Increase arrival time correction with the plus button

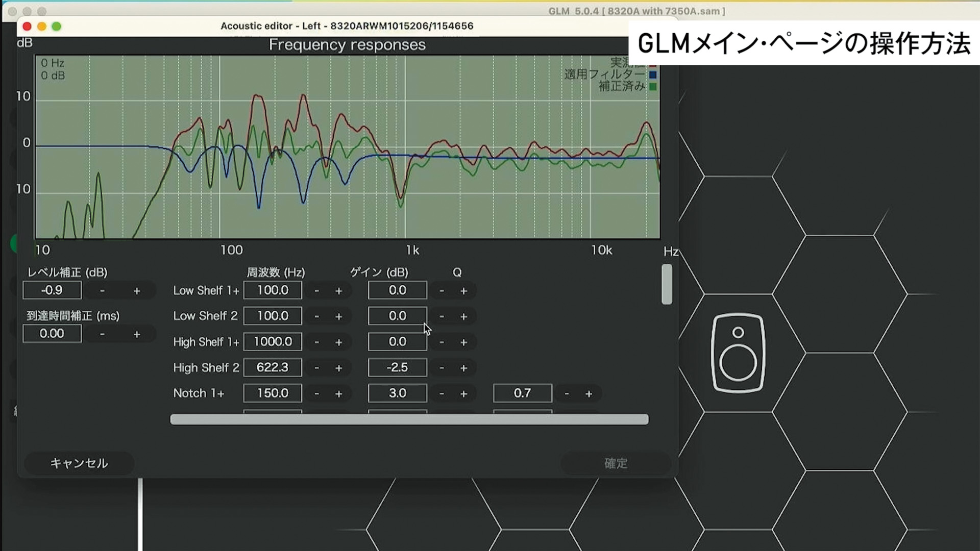(137, 334)
